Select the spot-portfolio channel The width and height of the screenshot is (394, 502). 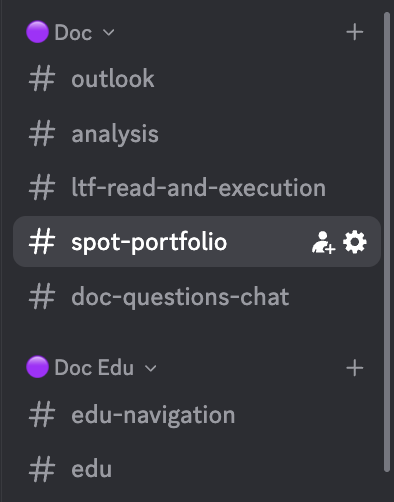click(197, 242)
